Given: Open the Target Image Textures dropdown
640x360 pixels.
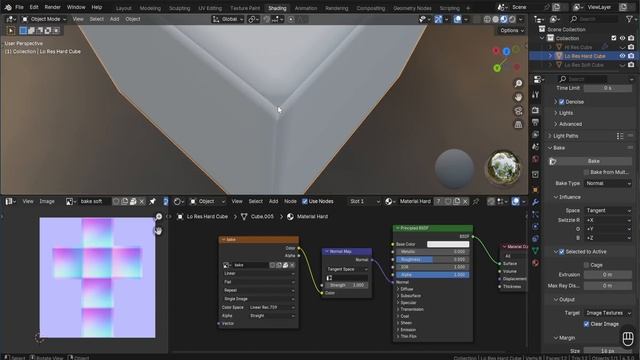Looking at the screenshot, I should coord(608,313).
